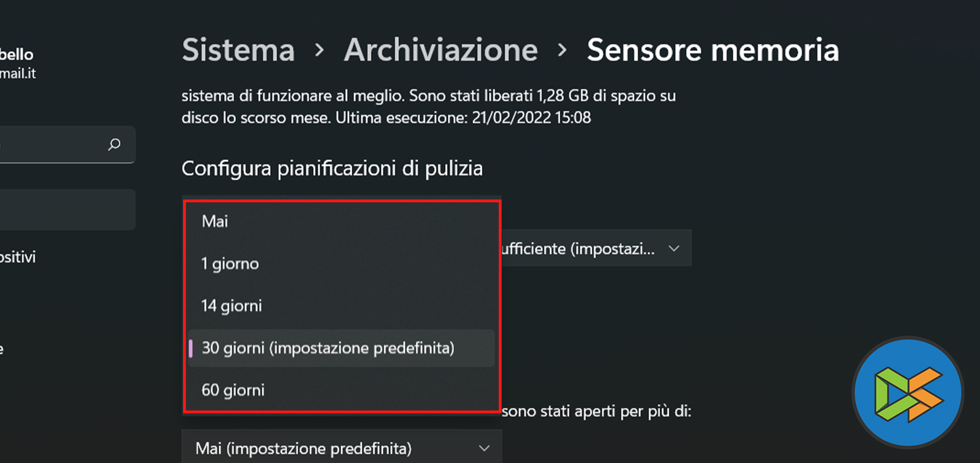Image resolution: width=980 pixels, height=463 pixels.
Task: Open the 'Mai (impostazione predefinita)' combo box
Action: tap(340, 448)
